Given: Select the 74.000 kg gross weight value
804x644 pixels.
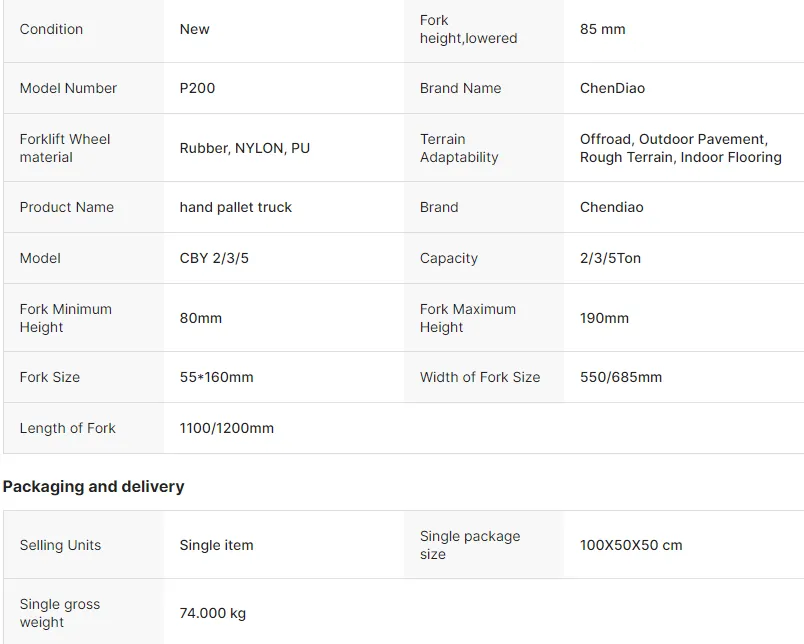Looking at the screenshot, I should 213,613.
